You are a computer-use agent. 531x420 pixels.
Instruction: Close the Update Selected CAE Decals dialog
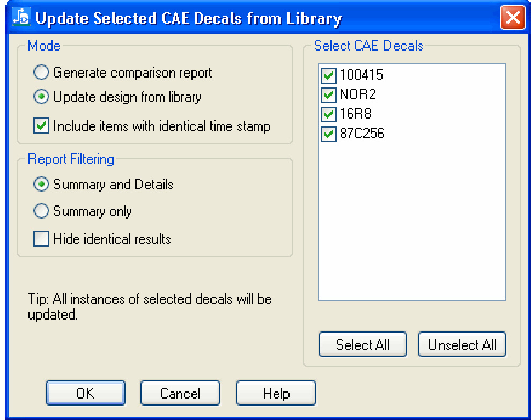click(513, 18)
